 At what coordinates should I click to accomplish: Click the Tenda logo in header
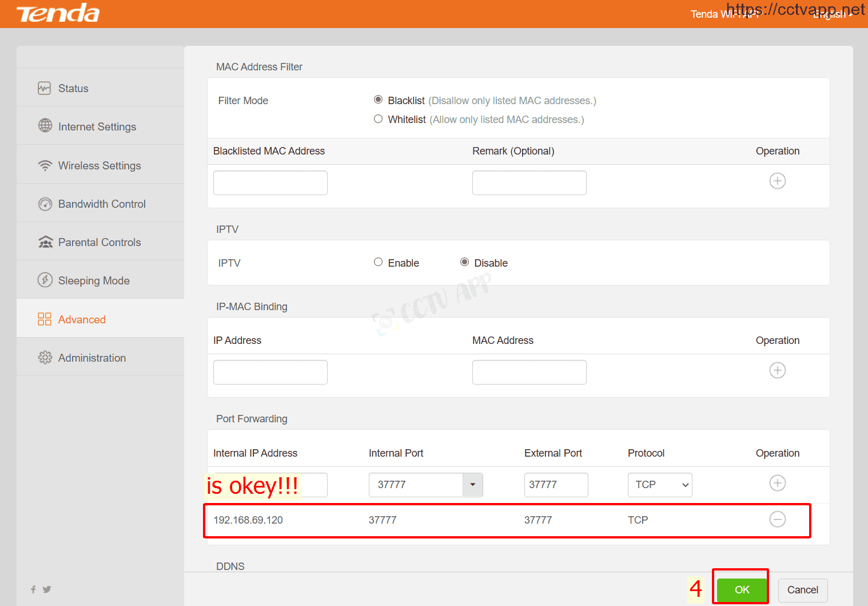(58, 14)
